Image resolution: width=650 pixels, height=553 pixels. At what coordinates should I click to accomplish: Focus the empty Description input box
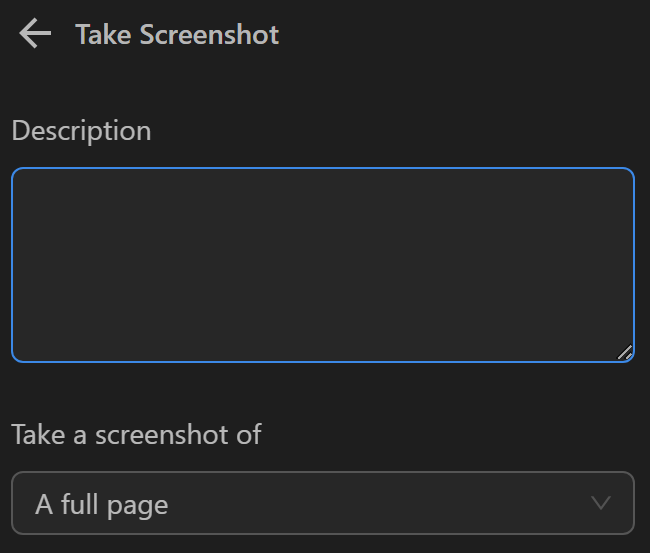(x=322, y=265)
